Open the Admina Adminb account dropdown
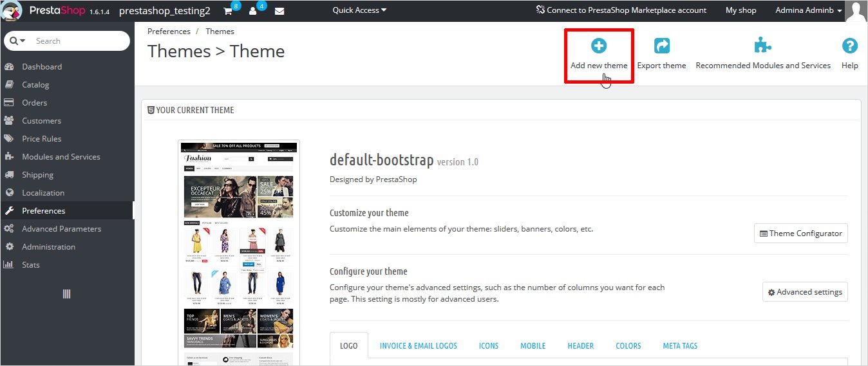868x366 pixels. (809, 10)
